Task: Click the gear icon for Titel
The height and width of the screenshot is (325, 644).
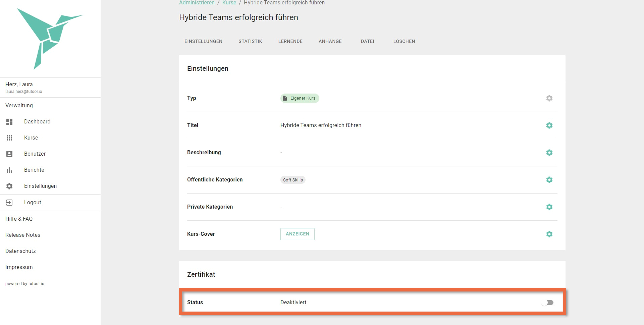Action: point(549,125)
